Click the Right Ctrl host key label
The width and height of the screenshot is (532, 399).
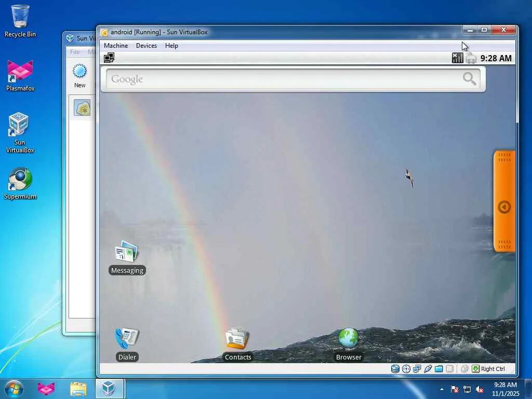493,369
